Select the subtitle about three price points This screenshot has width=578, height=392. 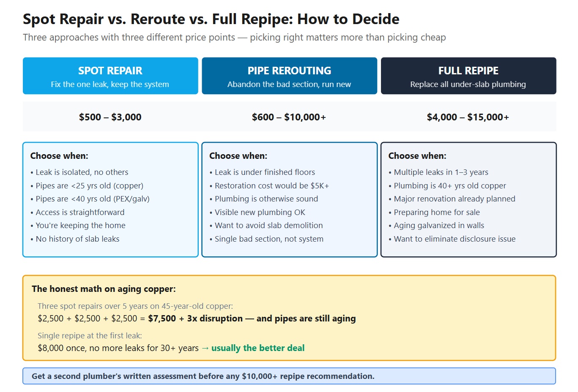[235, 37]
